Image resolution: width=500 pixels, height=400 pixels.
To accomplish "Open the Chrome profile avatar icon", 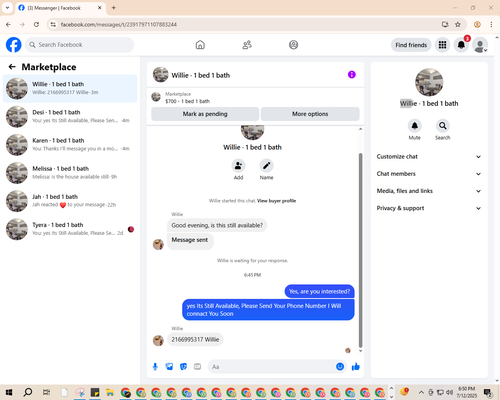I will point(477,24).
